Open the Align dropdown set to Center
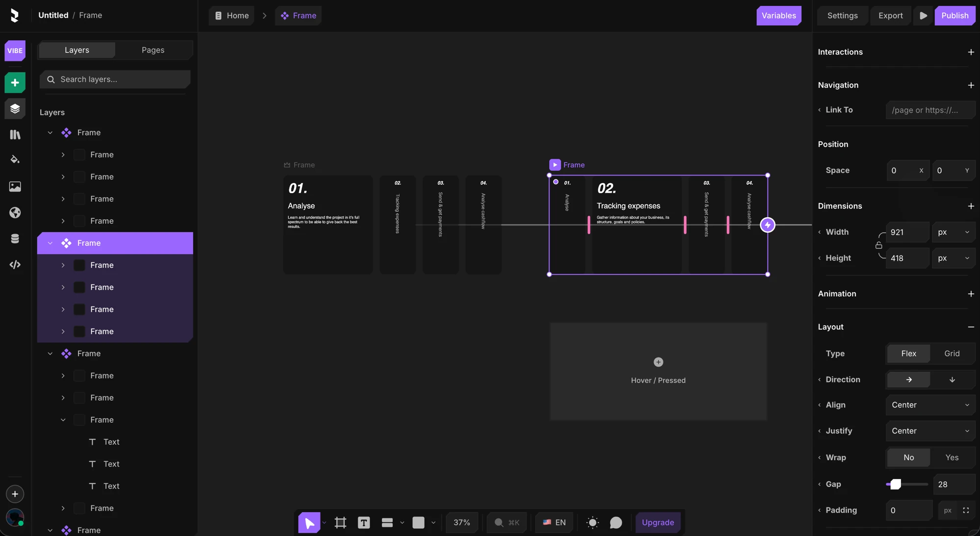The height and width of the screenshot is (536, 980). (930, 405)
